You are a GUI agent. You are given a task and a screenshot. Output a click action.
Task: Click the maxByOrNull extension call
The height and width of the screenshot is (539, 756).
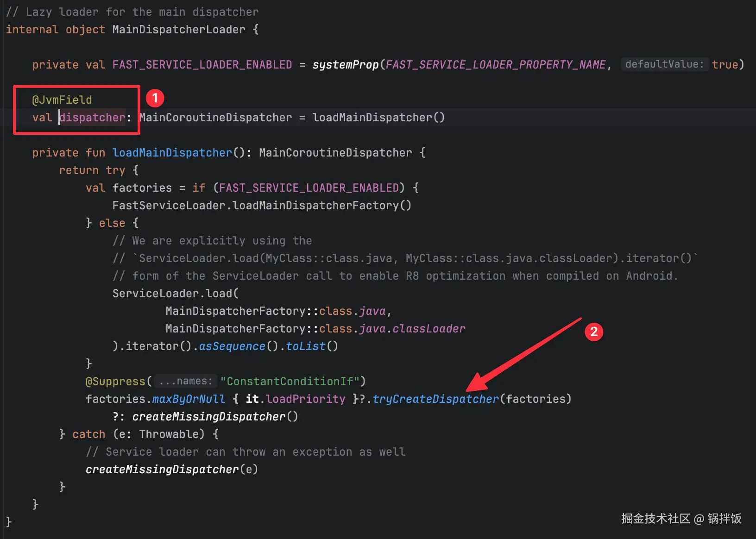pyautogui.click(x=189, y=399)
